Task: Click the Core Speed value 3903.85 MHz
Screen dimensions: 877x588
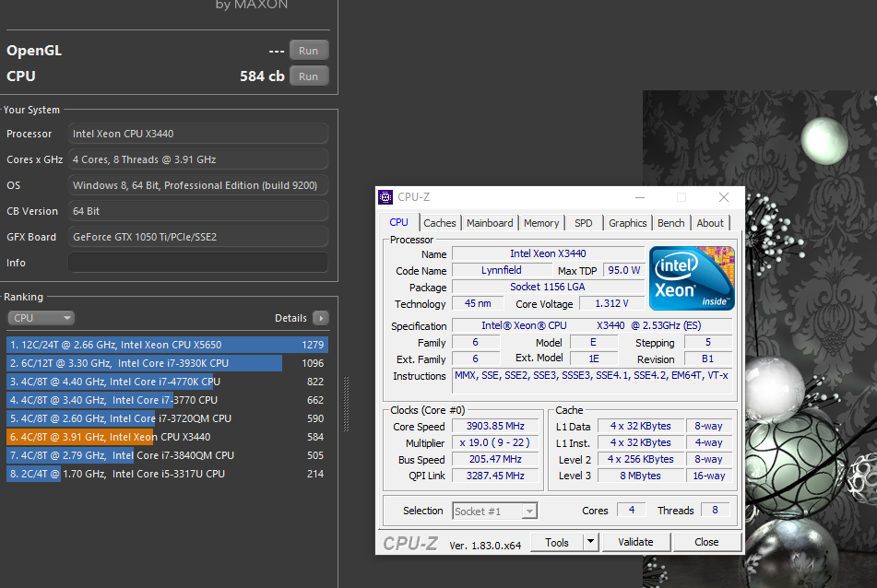Action: click(x=495, y=427)
